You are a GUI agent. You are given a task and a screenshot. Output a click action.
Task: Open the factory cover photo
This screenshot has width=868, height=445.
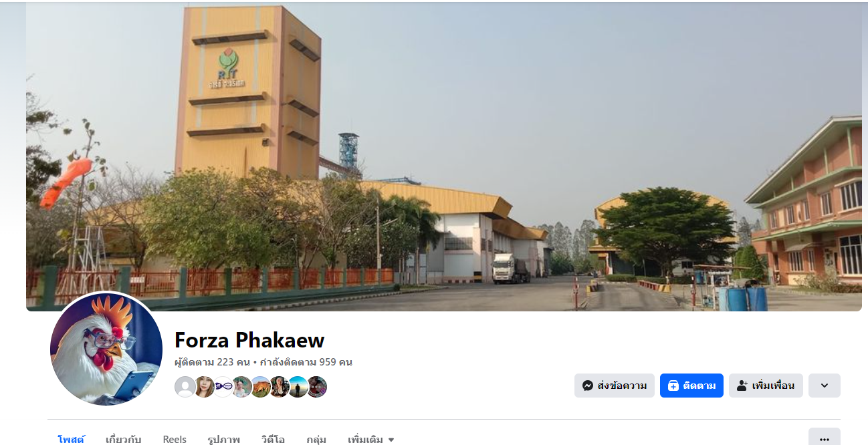[444, 156]
